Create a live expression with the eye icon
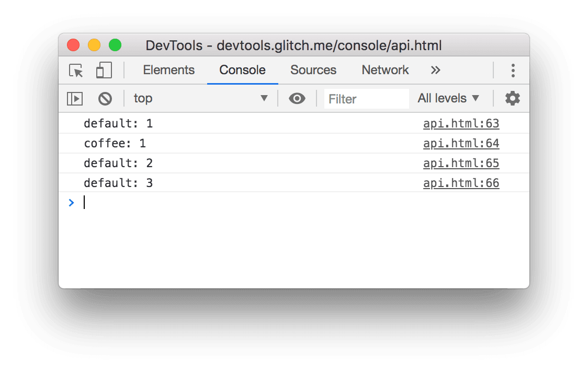The width and height of the screenshot is (588, 372). click(297, 98)
